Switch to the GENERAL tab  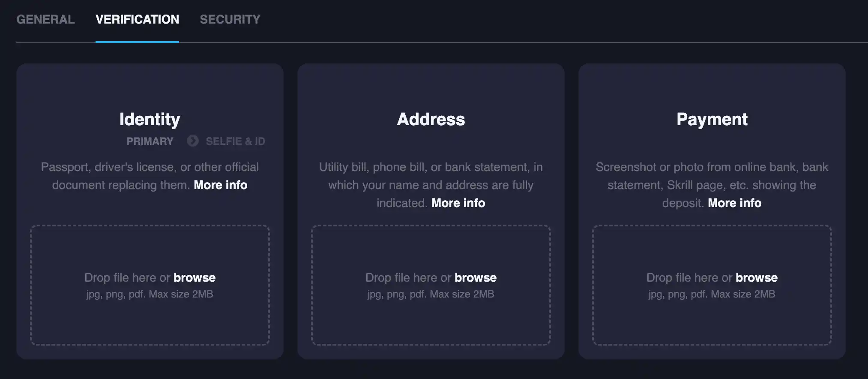[x=45, y=19]
